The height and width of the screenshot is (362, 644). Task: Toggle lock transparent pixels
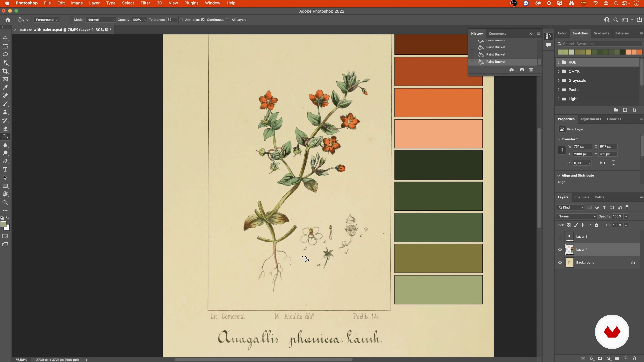tap(569, 225)
